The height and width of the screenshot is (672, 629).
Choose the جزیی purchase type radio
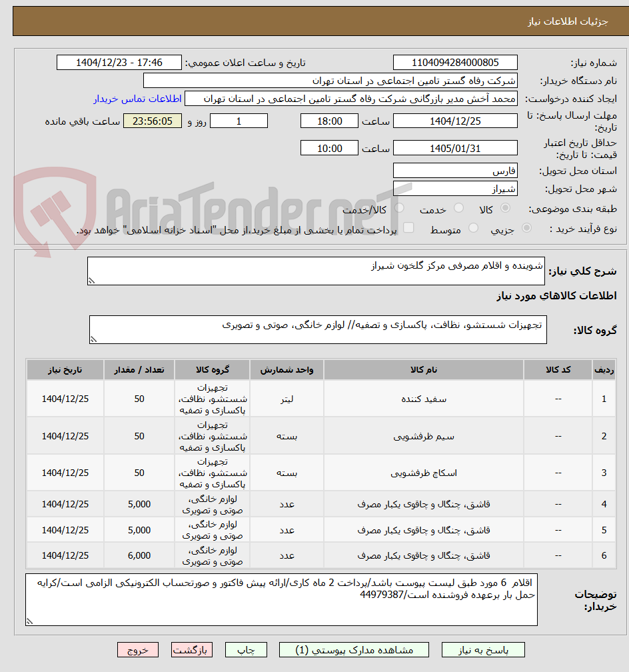click(x=526, y=228)
